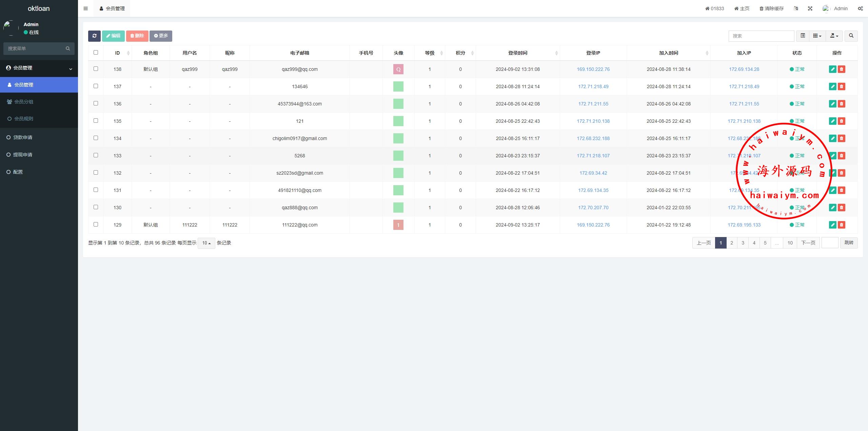Select 会员分组 in the sidebar menu

23,102
